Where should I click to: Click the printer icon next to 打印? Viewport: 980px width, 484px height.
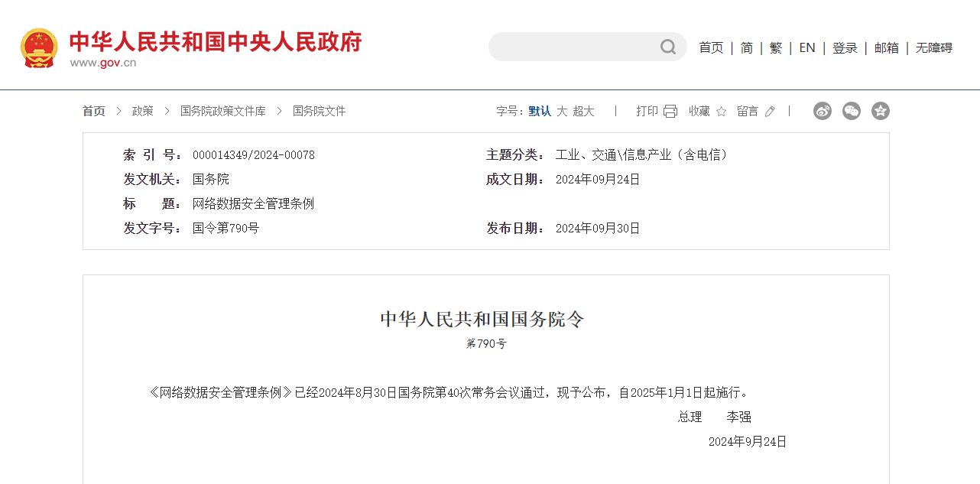[x=670, y=110]
